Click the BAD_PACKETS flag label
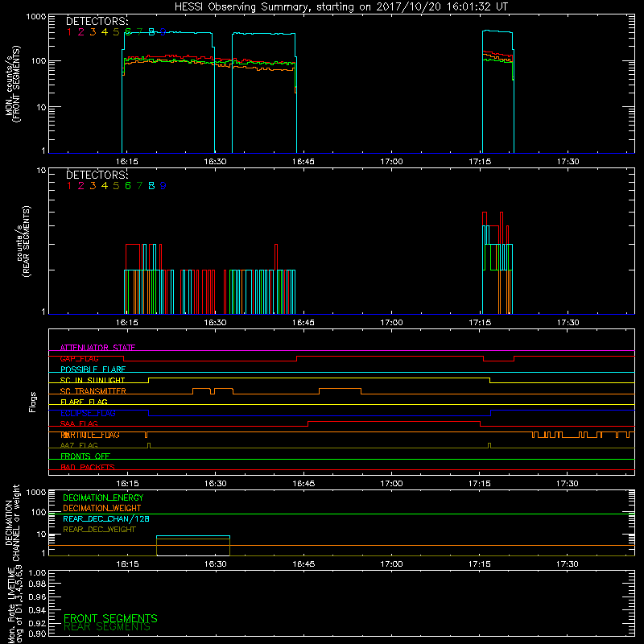 coord(88,467)
